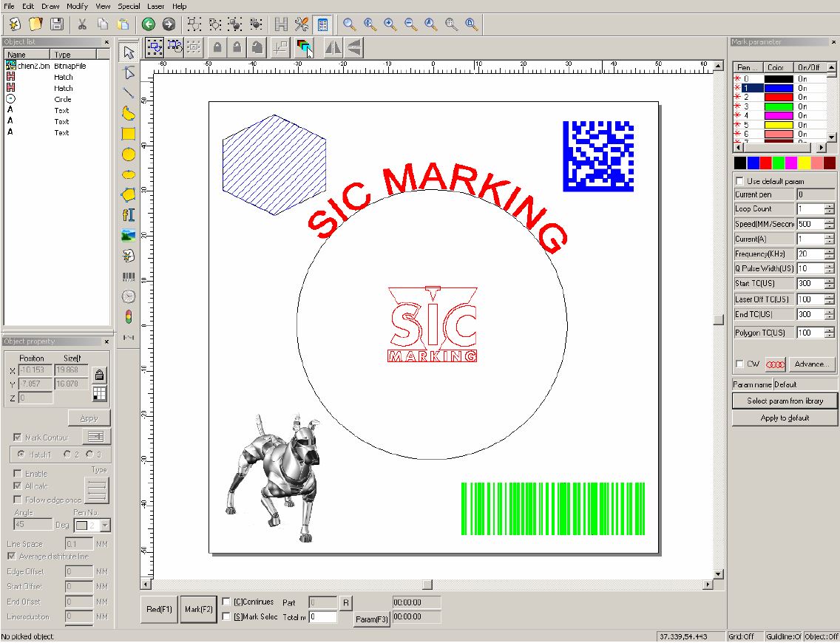
Task: Open the Laser menu
Action: (156, 6)
